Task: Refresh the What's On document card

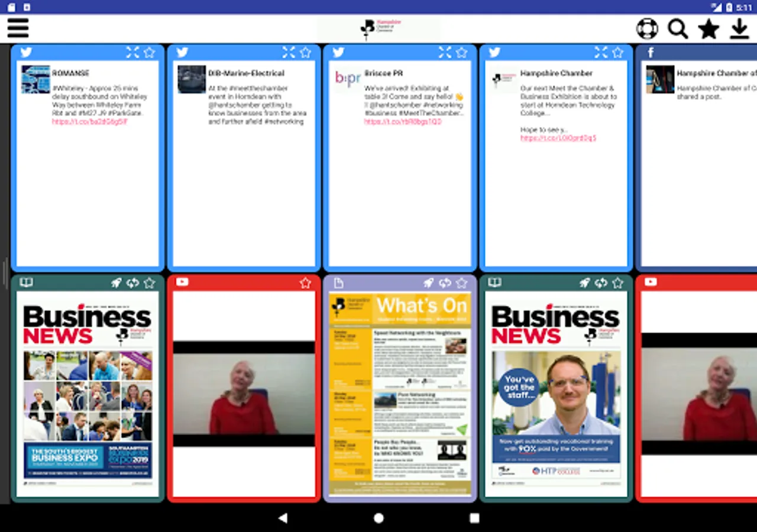Action: click(445, 283)
